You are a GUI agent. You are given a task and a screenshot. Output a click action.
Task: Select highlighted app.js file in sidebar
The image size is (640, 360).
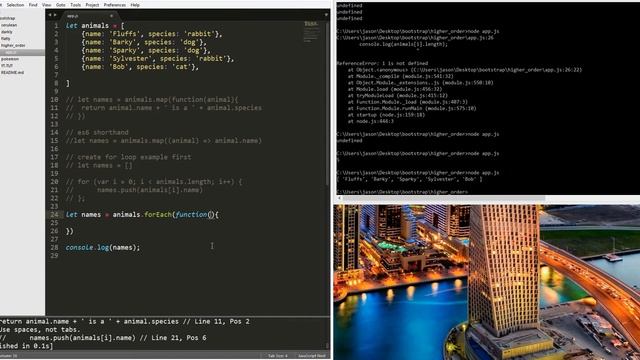pos(22,52)
